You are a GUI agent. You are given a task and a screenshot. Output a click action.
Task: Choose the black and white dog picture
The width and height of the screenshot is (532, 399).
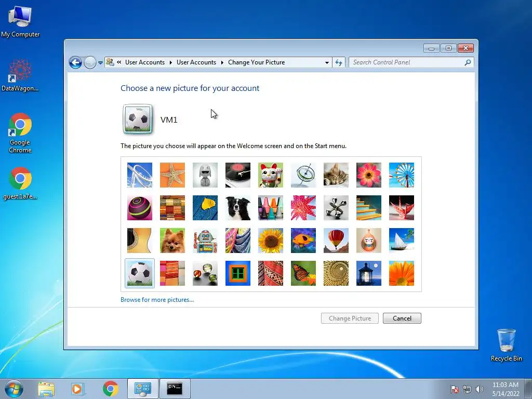click(x=238, y=208)
